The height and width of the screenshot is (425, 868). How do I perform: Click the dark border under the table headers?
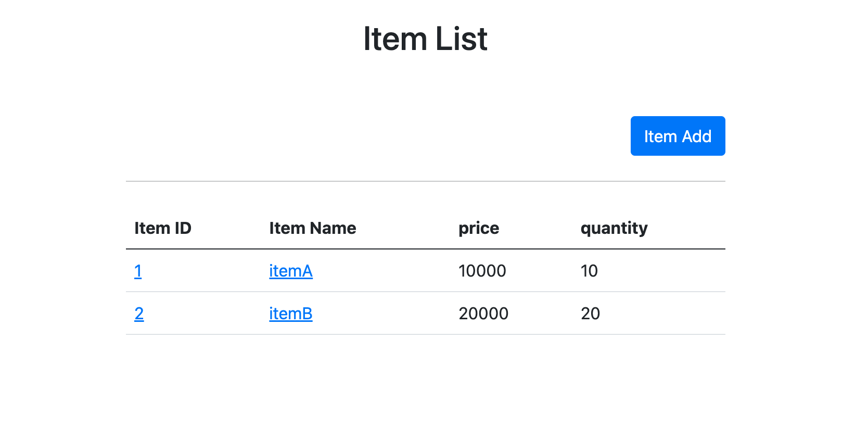coord(425,249)
